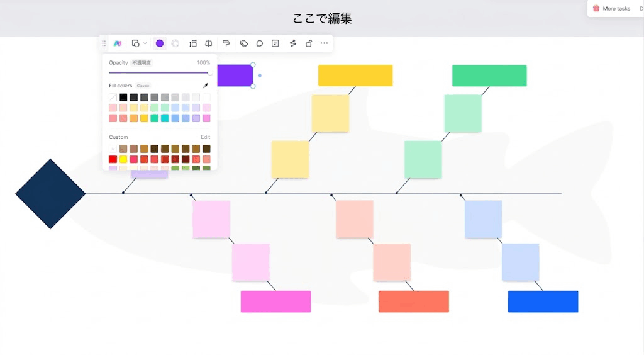This screenshot has height=355, width=644.
Task: Click the tag icon in toolbar
Action: pos(244,43)
